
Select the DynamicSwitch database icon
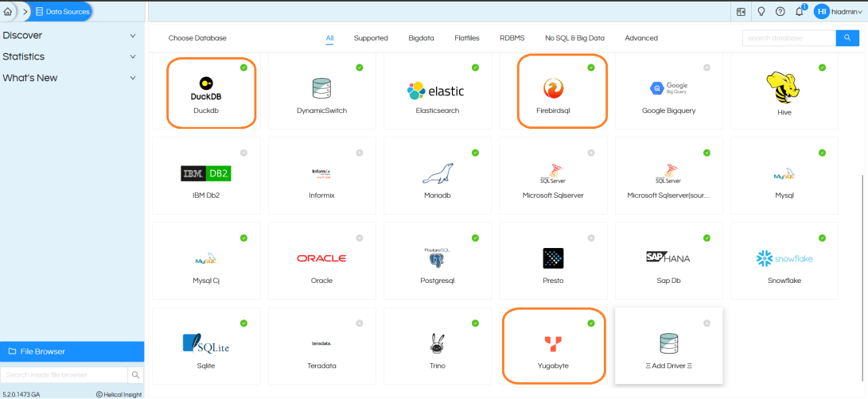(321, 88)
